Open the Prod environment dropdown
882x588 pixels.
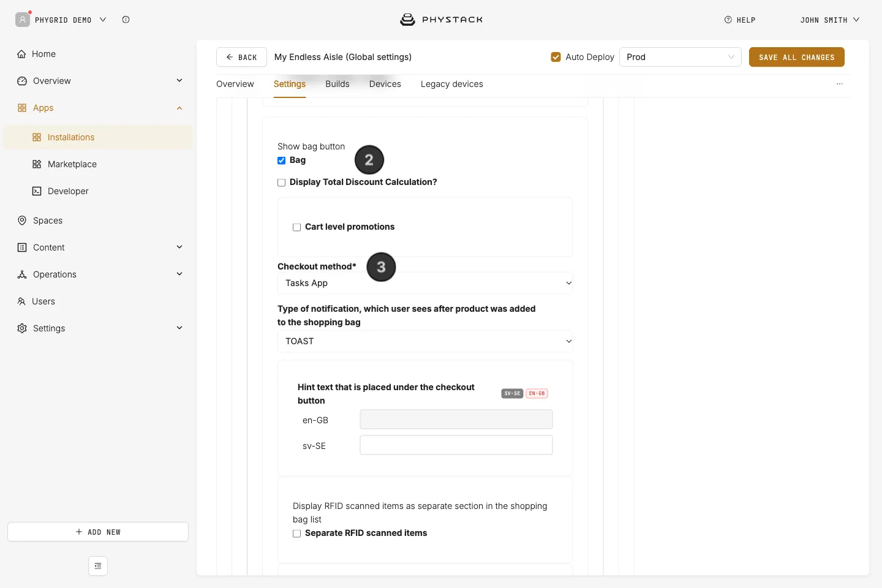(680, 57)
